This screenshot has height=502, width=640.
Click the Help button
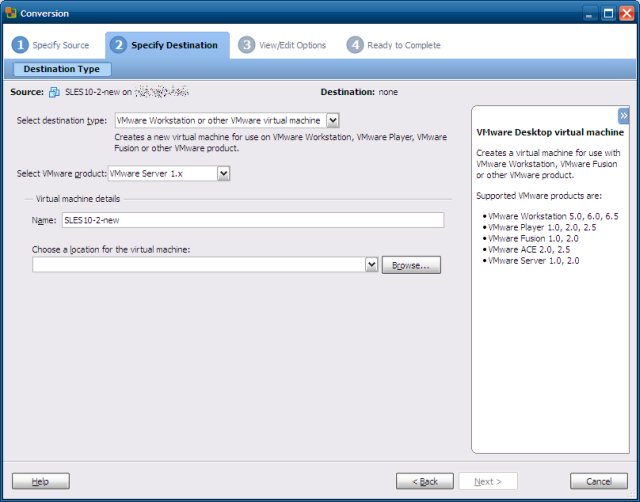point(41,481)
